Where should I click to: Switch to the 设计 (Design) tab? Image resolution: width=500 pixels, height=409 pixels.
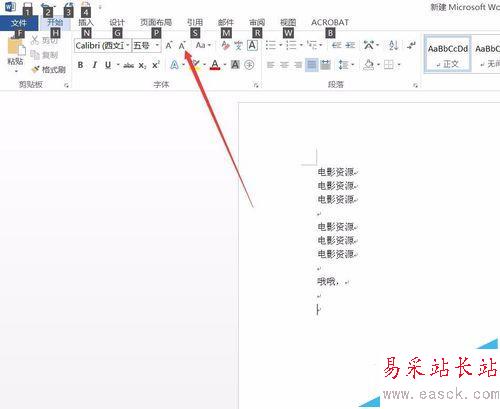pyautogui.click(x=117, y=22)
